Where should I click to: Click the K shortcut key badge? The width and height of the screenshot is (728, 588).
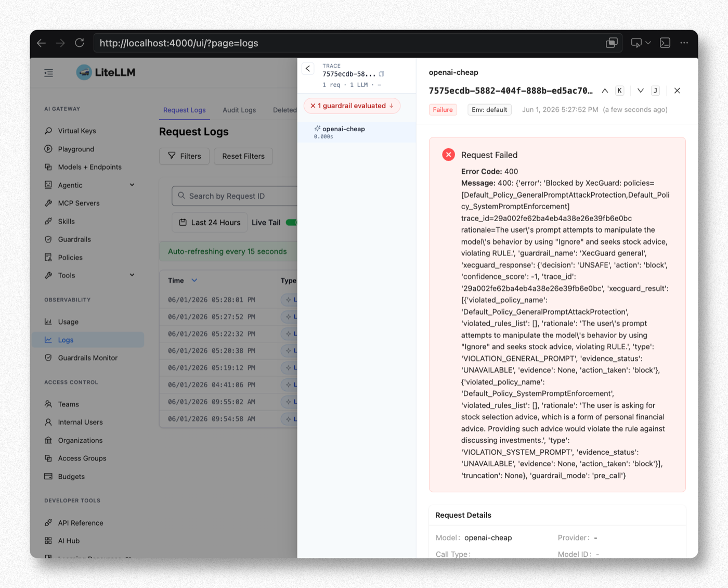620,91
